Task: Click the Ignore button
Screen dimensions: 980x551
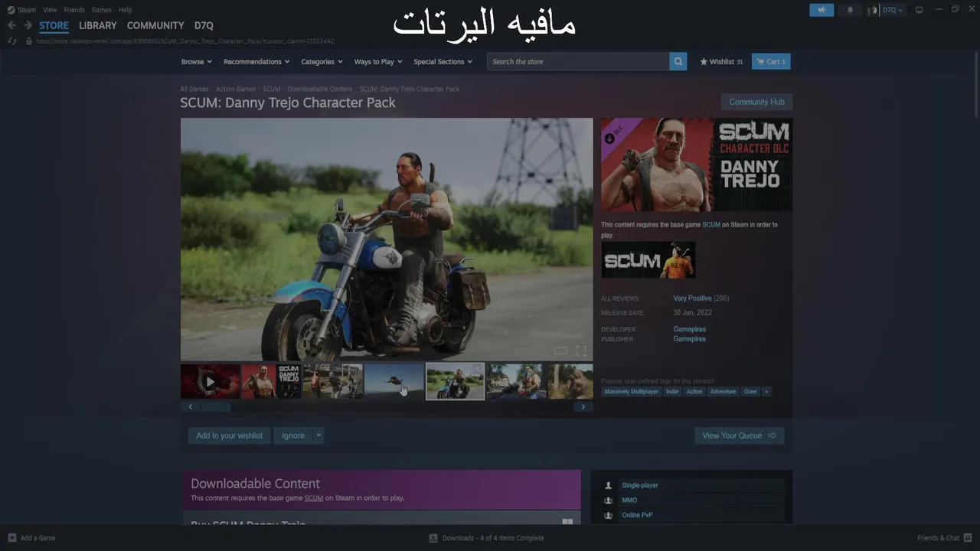Action: (x=292, y=435)
